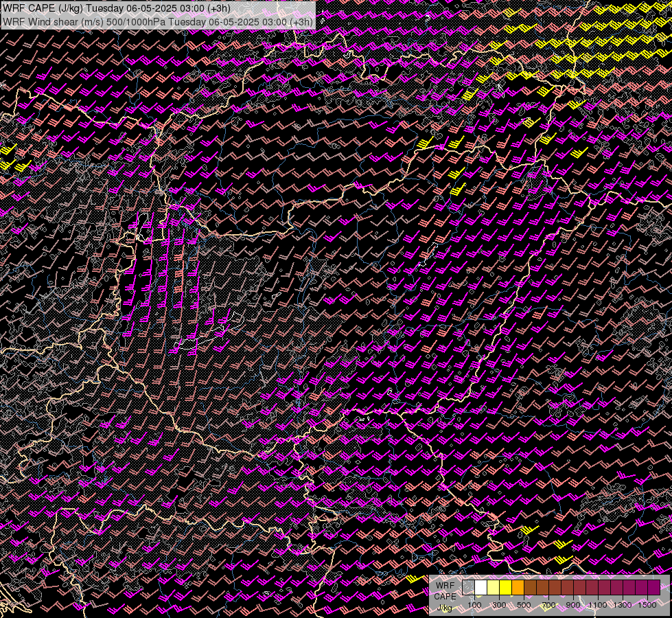Image resolution: width=672 pixels, height=618 pixels.
Task: Click the '500' legend value
Action: coord(524,605)
